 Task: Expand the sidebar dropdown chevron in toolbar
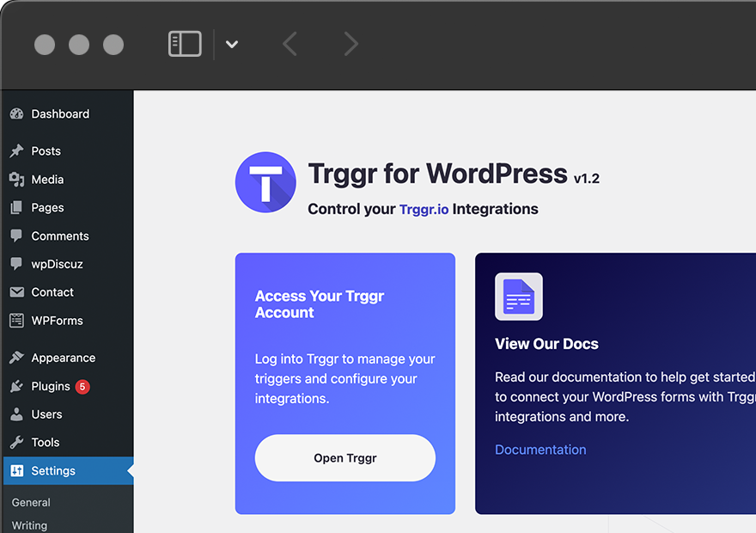[x=232, y=45]
